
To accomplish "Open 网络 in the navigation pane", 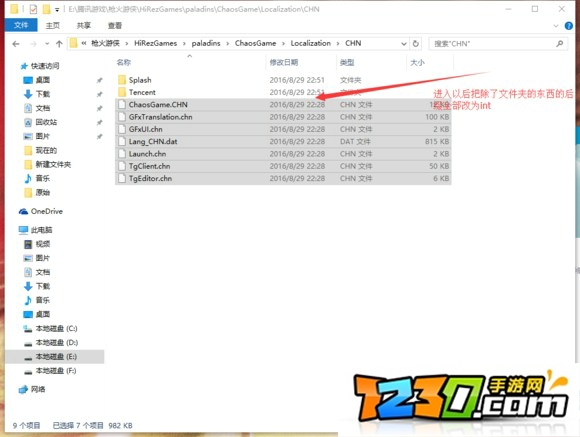I will 38,389.
